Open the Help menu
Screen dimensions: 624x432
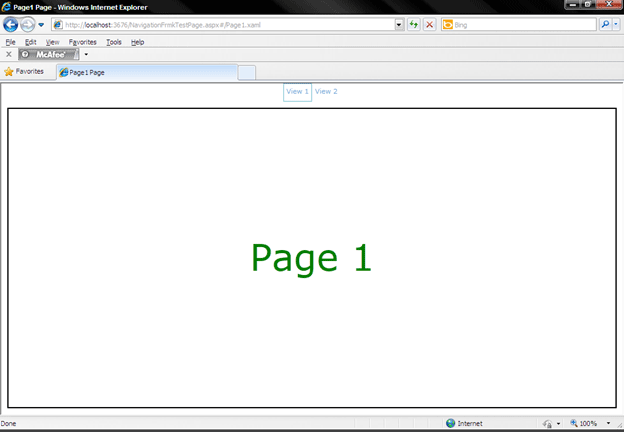pyautogui.click(x=138, y=42)
